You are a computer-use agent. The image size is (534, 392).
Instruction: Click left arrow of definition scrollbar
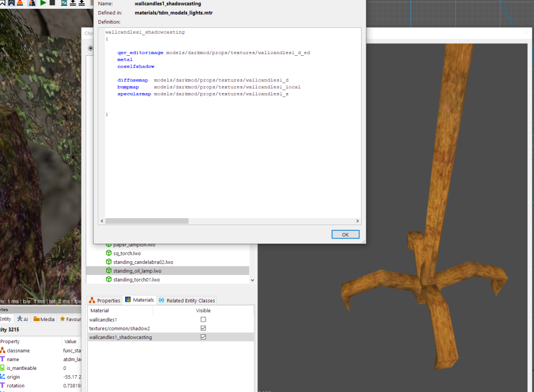(102, 221)
